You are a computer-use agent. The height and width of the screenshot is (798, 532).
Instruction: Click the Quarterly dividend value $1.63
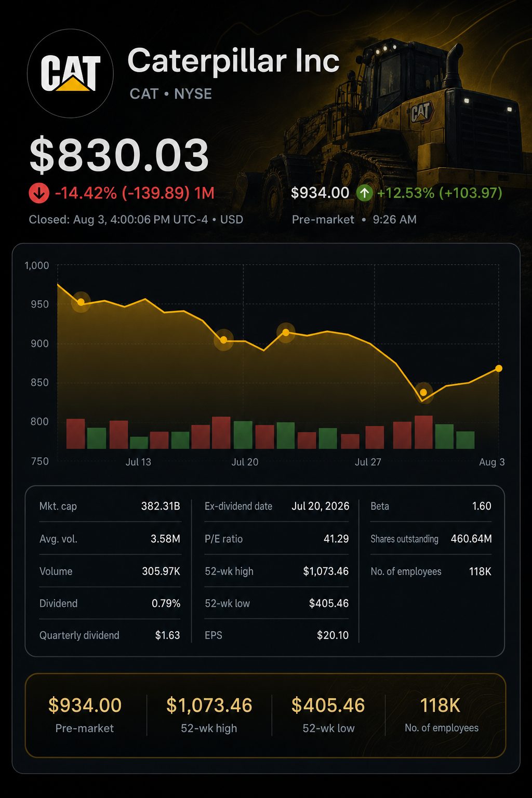(x=167, y=635)
